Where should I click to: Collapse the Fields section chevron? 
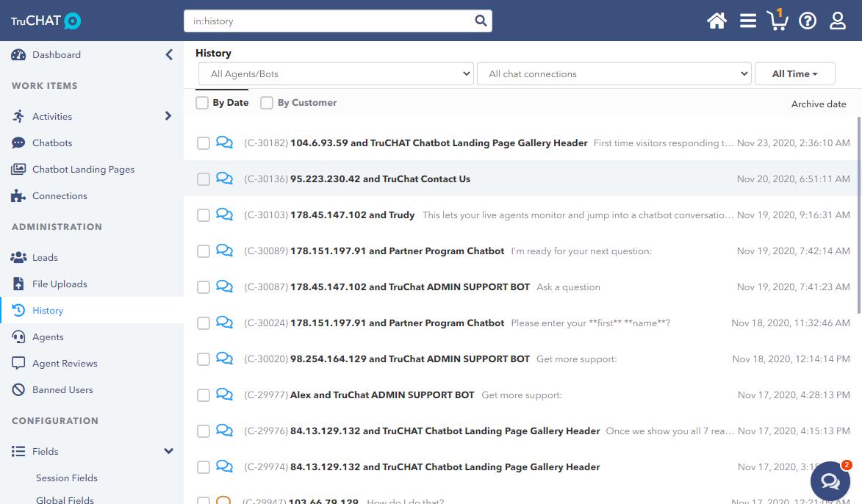169,451
